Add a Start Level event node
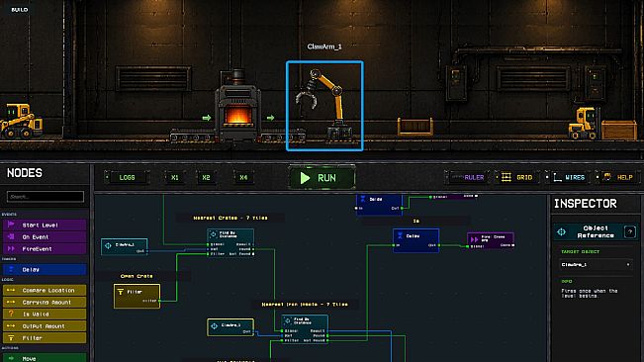The height and width of the screenshot is (362, 644). (45, 225)
